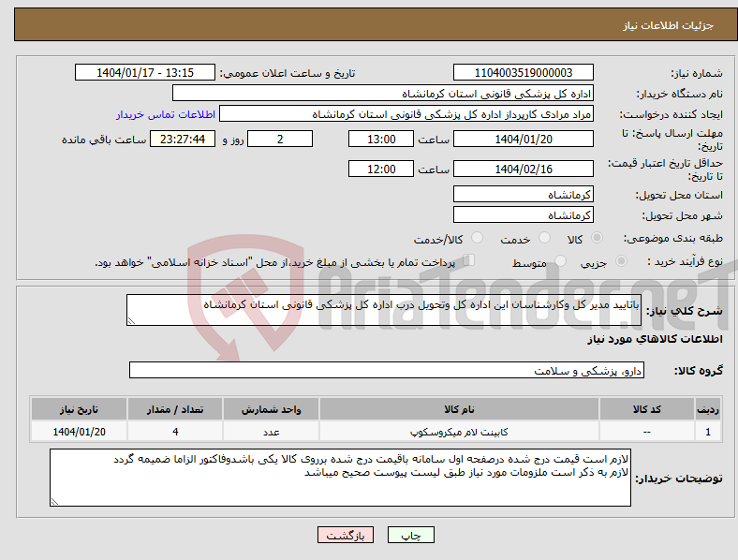Click item name کابینت لام میکروسکوپ

tap(459, 432)
